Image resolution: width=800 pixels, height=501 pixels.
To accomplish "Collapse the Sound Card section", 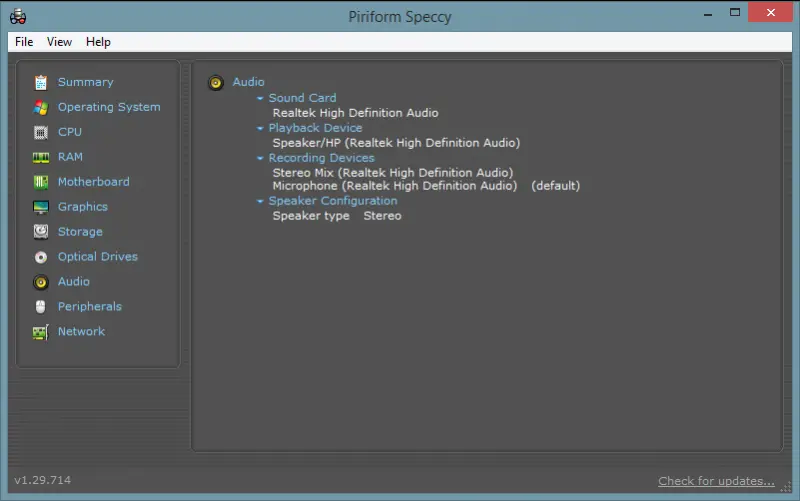I will tap(260, 99).
